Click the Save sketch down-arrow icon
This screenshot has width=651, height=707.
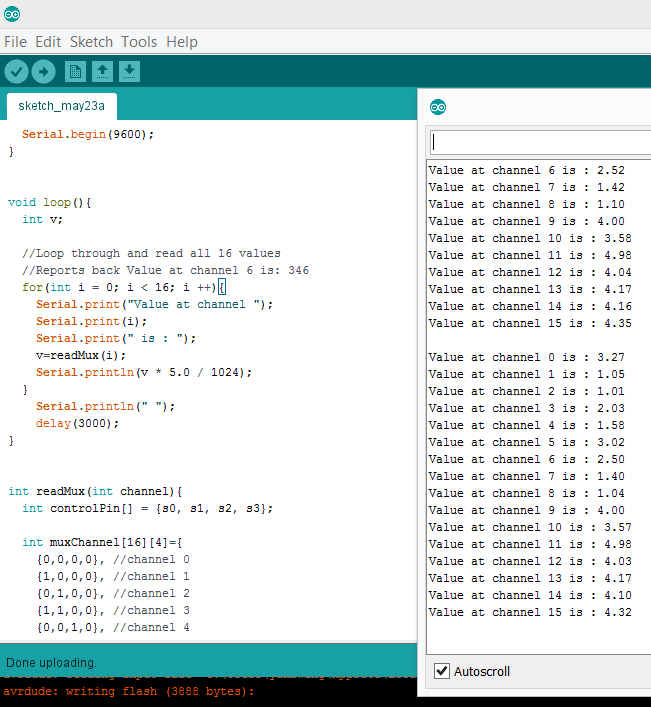[x=129, y=71]
